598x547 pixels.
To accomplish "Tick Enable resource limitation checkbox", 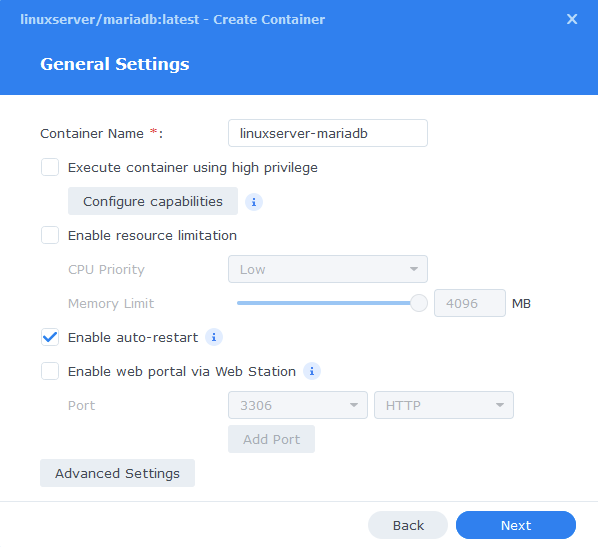I will [x=50, y=235].
